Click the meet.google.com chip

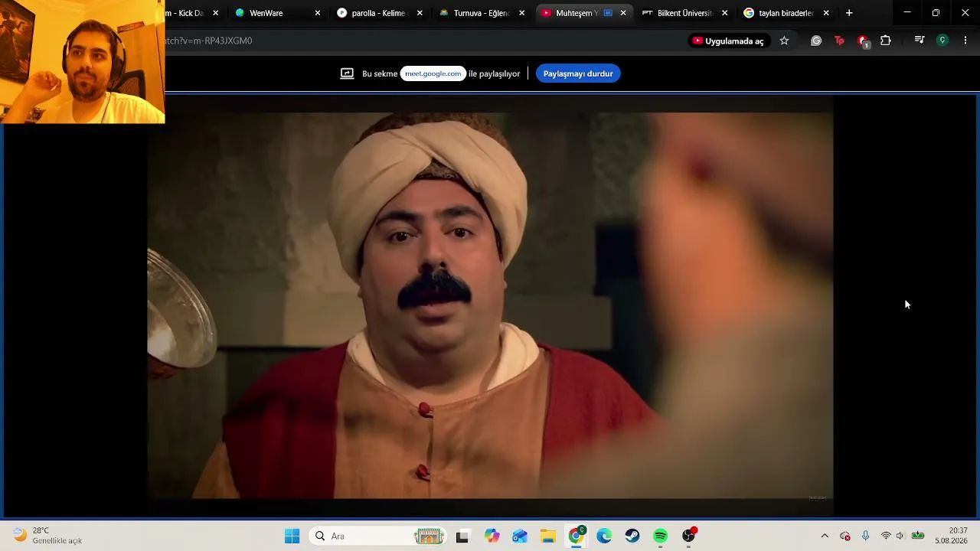[x=433, y=73]
